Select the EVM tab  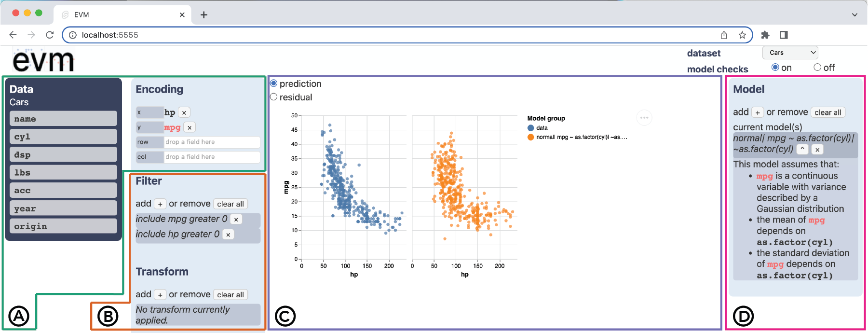point(123,15)
